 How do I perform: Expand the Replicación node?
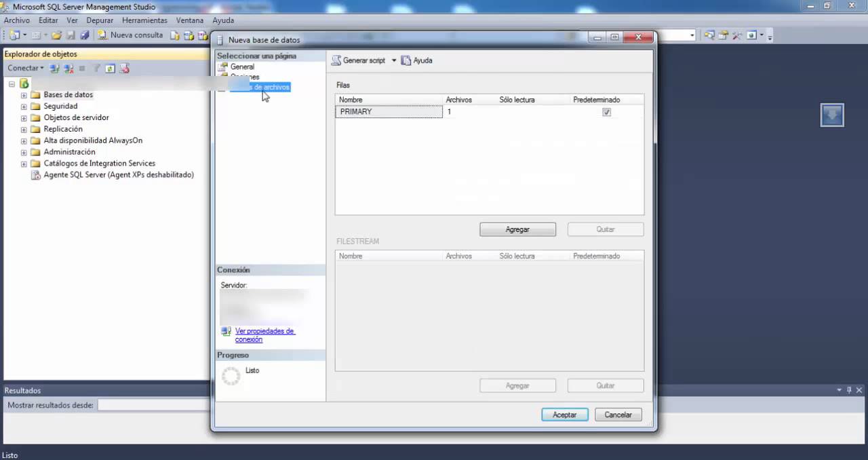click(x=24, y=130)
